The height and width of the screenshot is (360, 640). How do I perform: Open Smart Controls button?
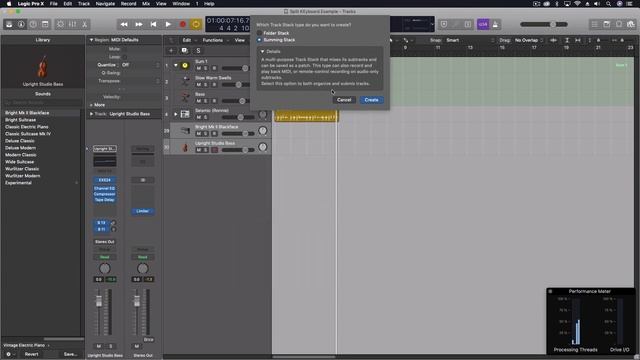tap(60, 24)
